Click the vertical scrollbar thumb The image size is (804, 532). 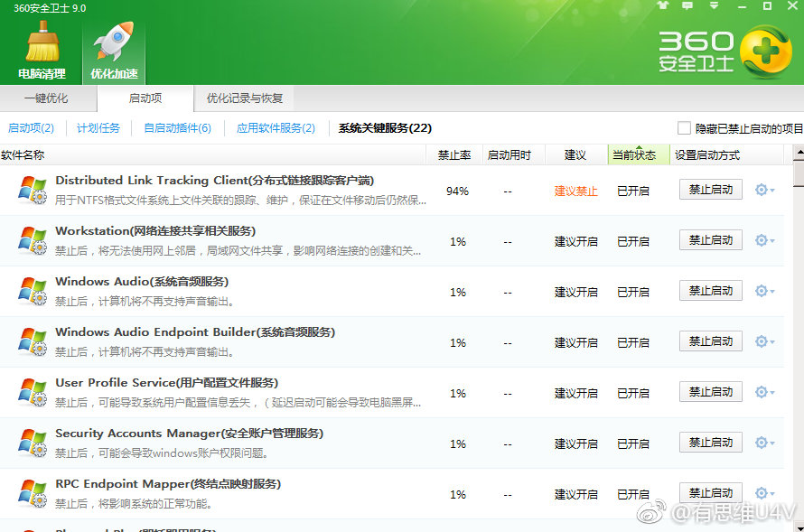[799, 174]
